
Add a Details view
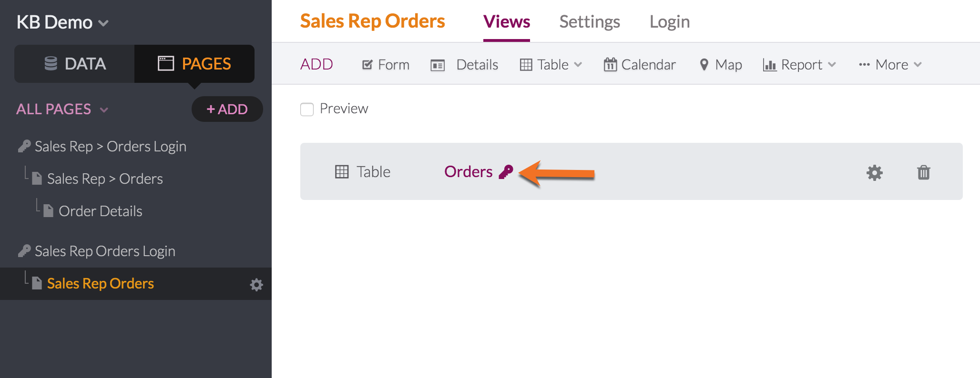(464, 65)
